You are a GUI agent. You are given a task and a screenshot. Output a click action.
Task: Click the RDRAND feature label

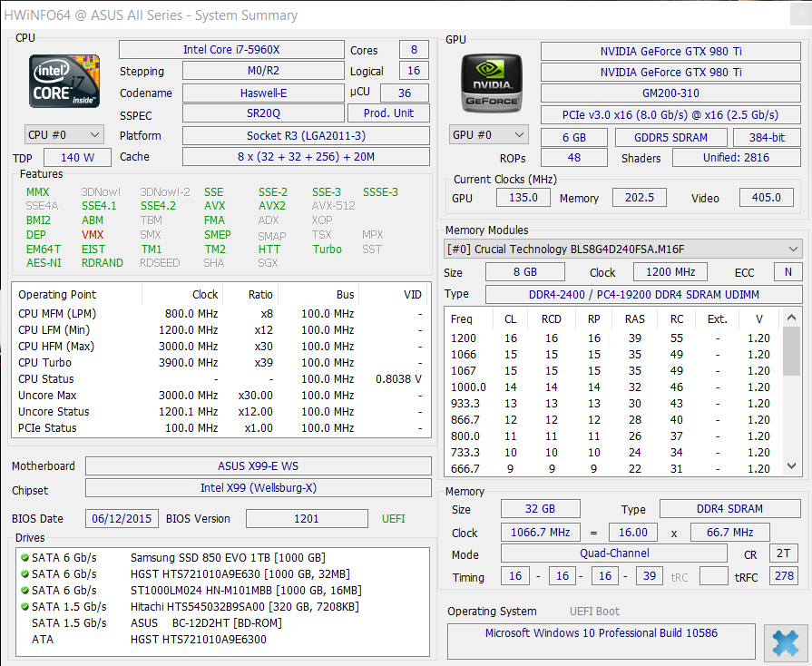pos(102,262)
